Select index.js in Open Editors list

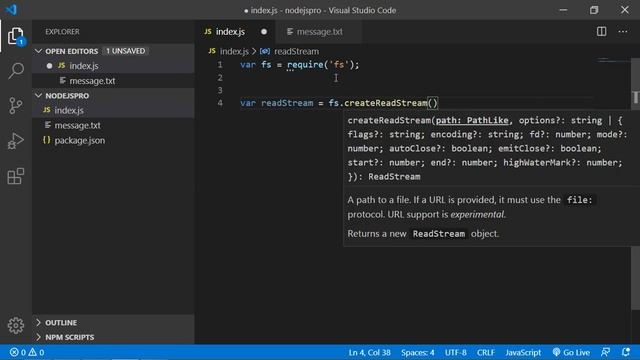[113, 66]
